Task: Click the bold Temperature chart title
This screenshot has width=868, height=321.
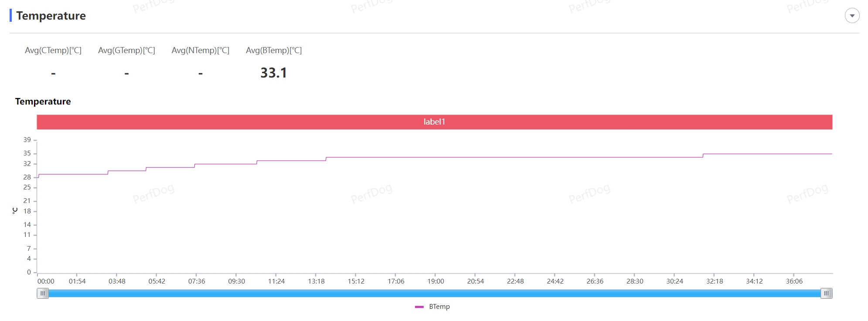Action: 43,101
